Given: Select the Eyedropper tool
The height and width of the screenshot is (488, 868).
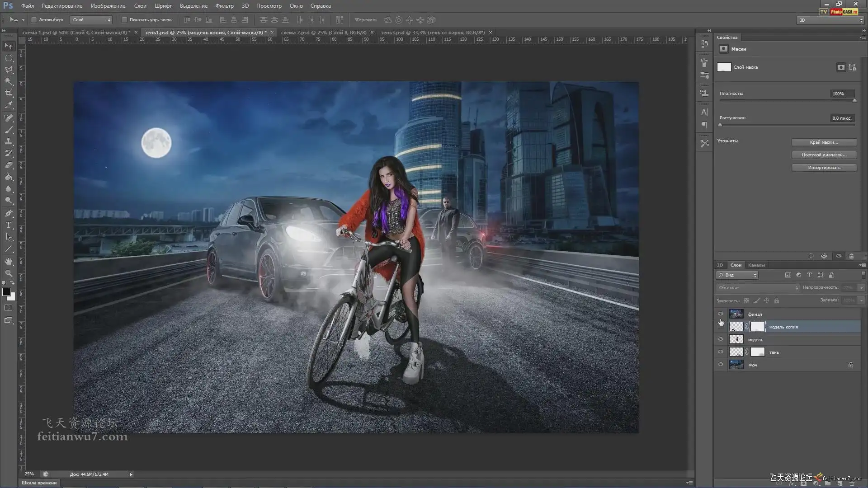Looking at the screenshot, I should (9, 105).
